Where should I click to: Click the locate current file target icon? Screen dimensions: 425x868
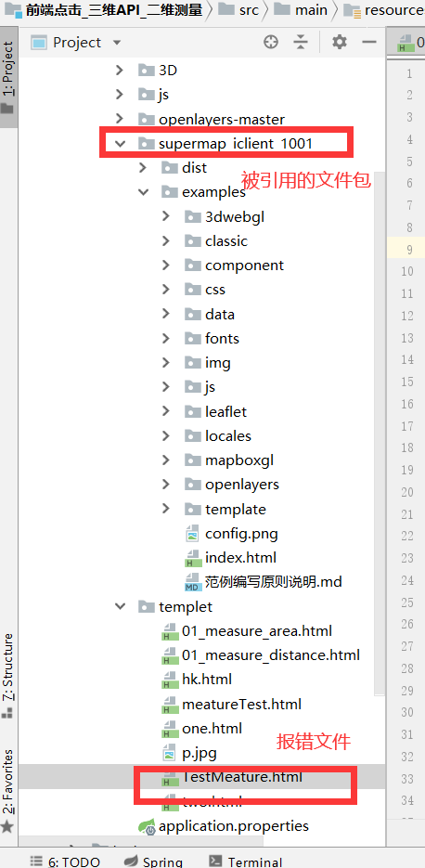click(x=271, y=42)
